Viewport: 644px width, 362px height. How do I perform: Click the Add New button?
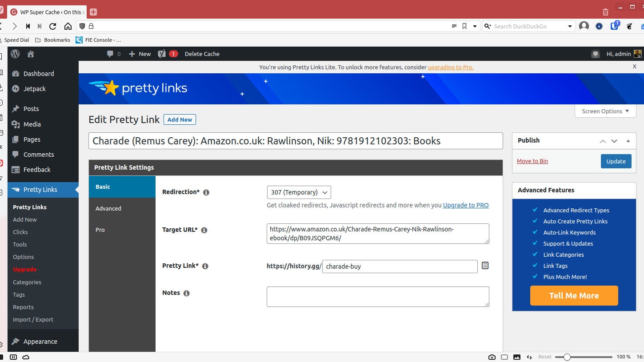(x=180, y=119)
